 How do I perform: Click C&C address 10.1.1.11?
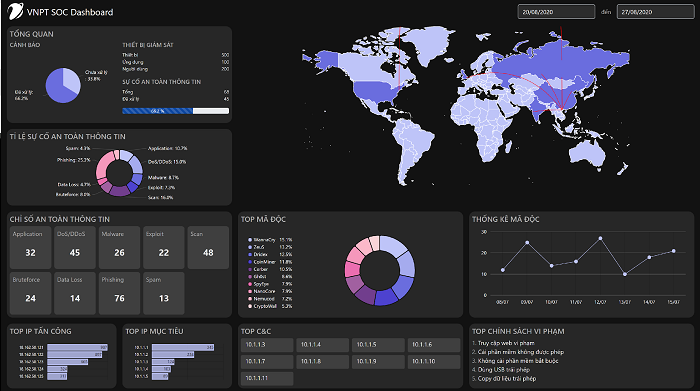pos(267,378)
